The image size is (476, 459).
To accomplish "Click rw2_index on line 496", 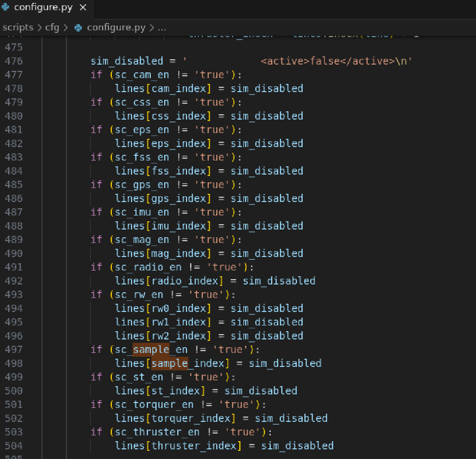I will (x=178, y=336).
